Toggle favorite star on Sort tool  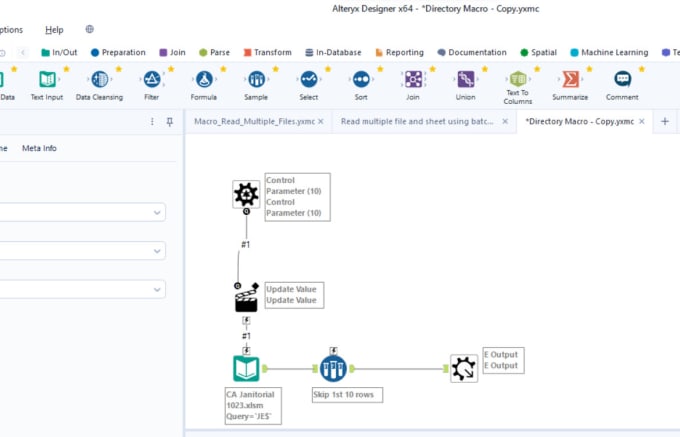tap(380, 69)
